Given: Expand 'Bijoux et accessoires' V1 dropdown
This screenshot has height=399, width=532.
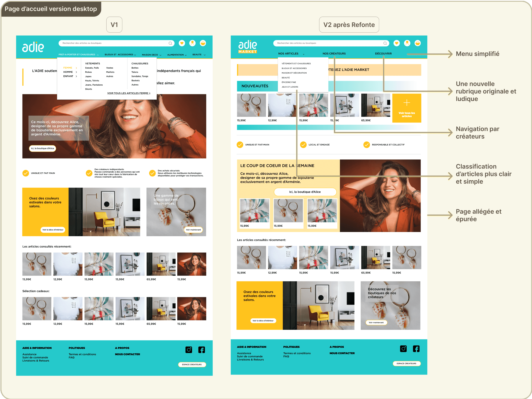Looking at the screenshot, I should [135, 55].
